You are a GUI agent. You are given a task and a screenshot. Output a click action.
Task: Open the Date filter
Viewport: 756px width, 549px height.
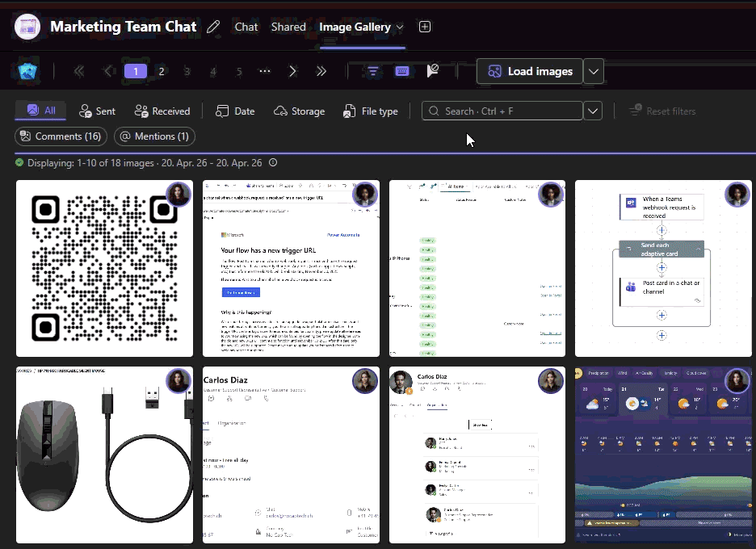(x=235, y=111)
